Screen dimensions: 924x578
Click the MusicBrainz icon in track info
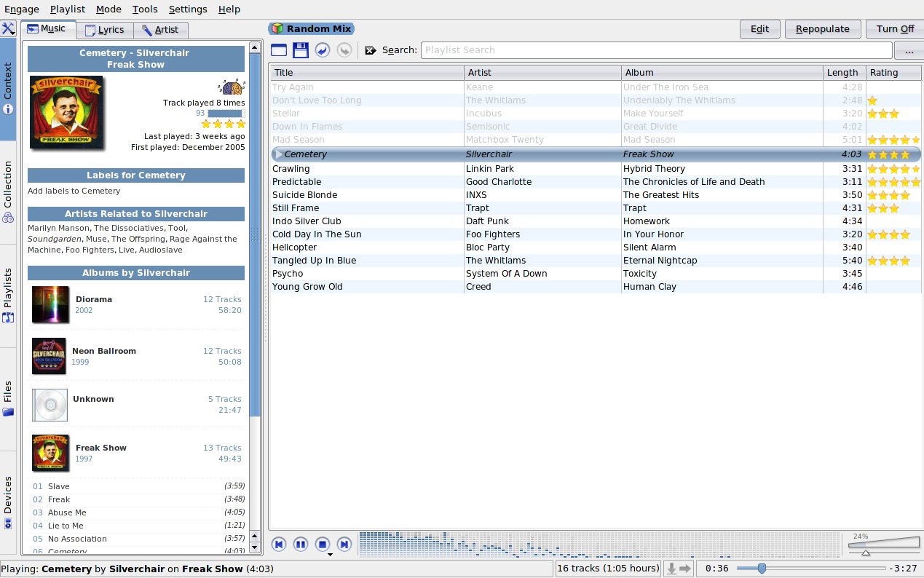tap(233, 87)
